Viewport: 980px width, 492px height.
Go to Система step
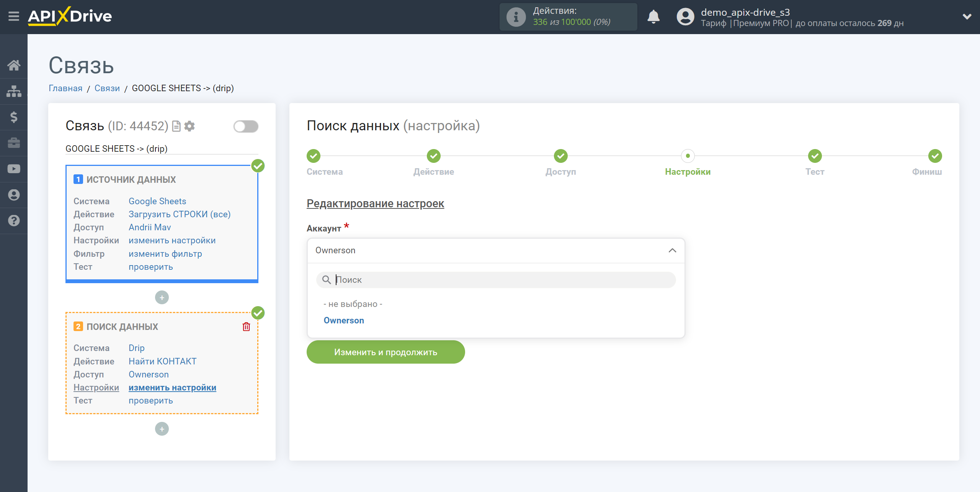click(x=314, y=156)
